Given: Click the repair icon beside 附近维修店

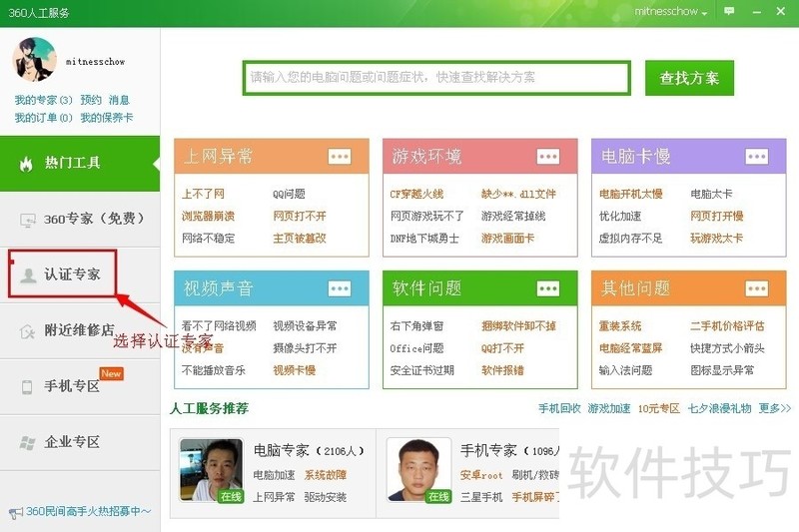Looking at the screenshot, I should click(27, 331).
